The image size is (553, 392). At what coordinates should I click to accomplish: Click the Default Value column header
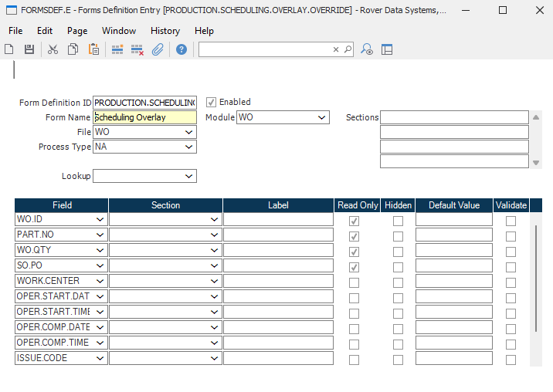point(454,205)
